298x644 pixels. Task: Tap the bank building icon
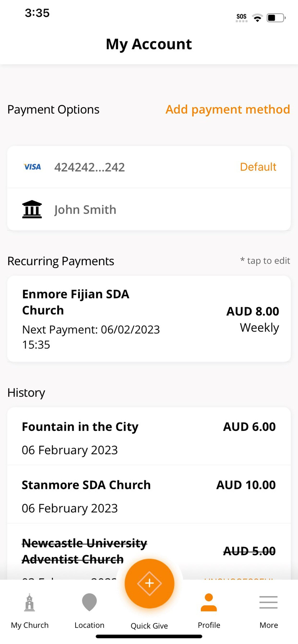[x=32, y=209]
